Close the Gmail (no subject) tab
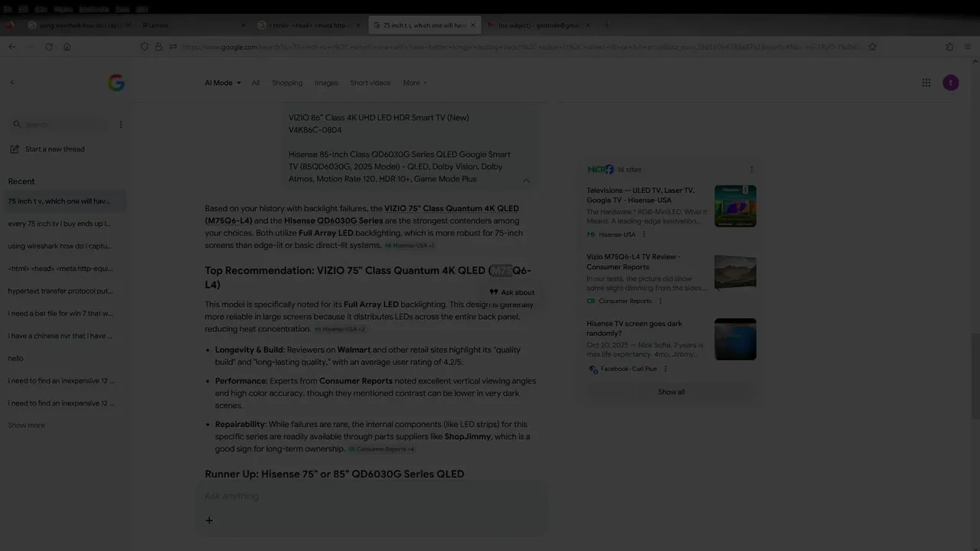 (588, 25)
